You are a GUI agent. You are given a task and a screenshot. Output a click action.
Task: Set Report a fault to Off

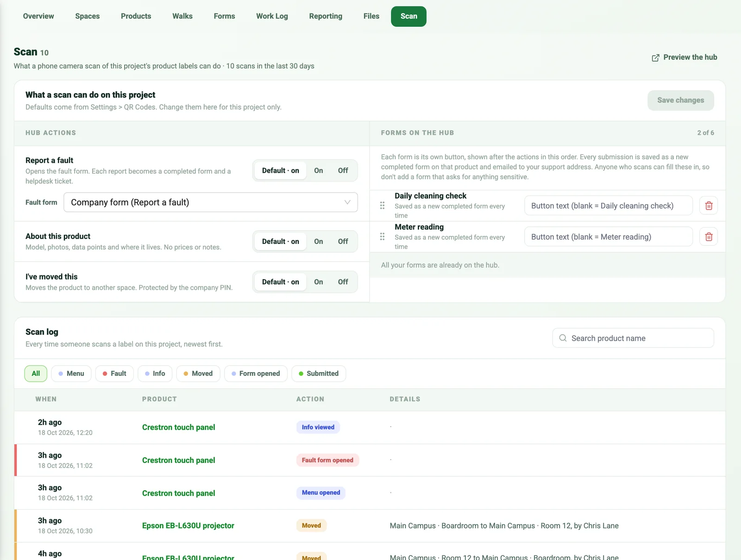[x=343, y=170]
